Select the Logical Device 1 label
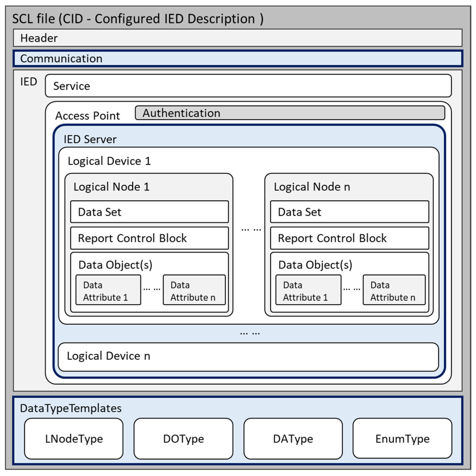Screen dimensions: 476x476 point(109,161)
